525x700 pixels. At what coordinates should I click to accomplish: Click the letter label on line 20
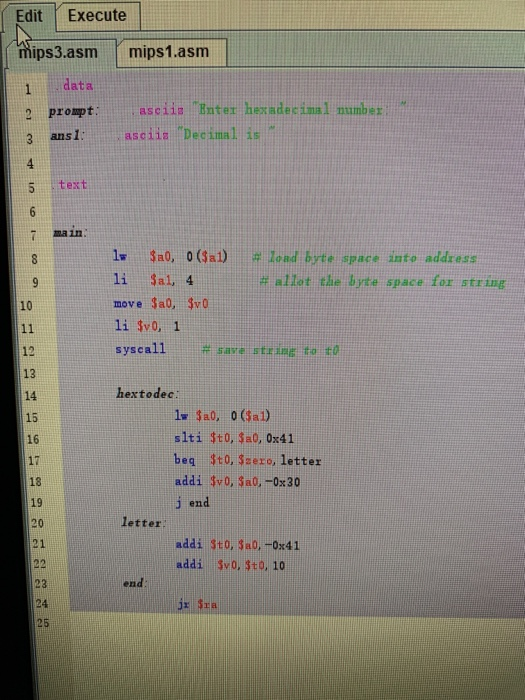pos(143,522)
